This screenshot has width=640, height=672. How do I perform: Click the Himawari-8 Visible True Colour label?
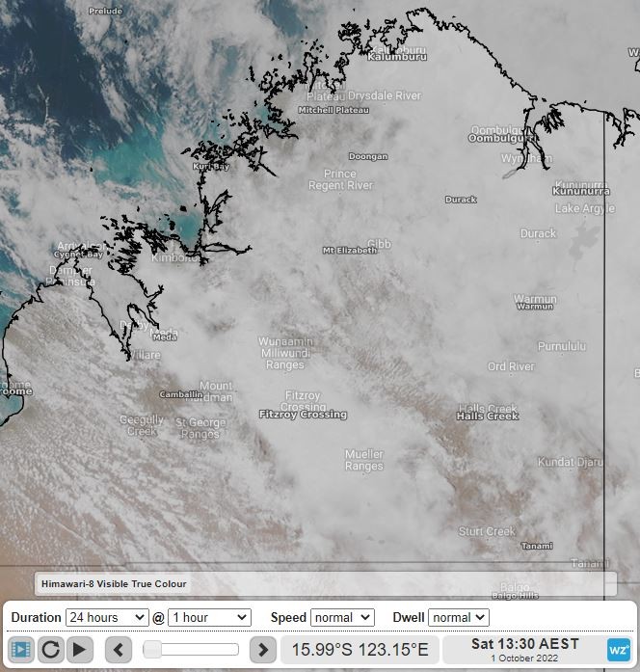click(114, 583)
